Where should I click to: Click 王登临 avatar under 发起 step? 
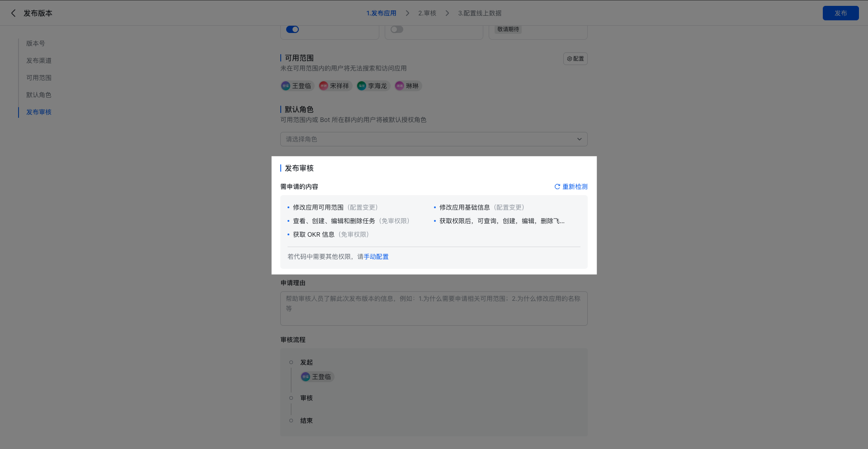[306, 377]
